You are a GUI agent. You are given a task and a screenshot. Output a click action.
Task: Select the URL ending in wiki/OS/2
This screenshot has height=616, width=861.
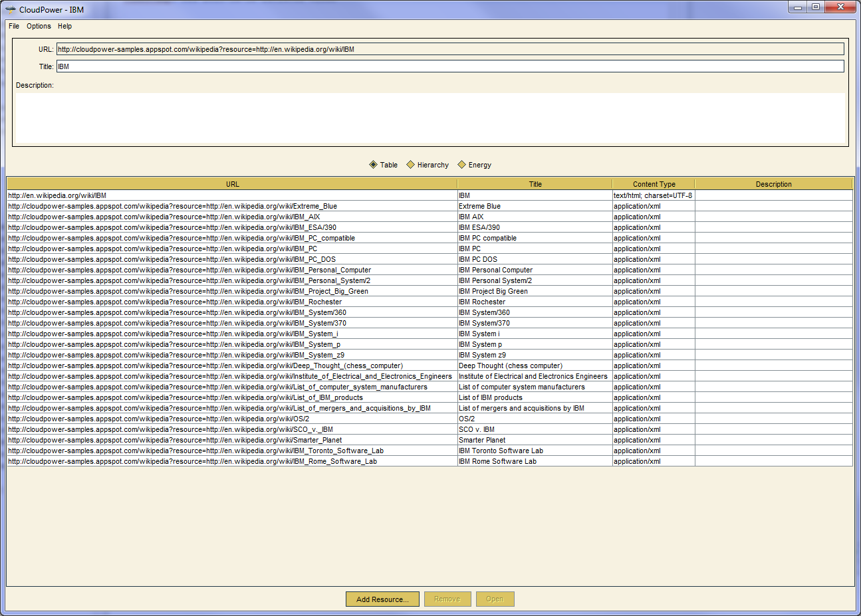(232, 419)
